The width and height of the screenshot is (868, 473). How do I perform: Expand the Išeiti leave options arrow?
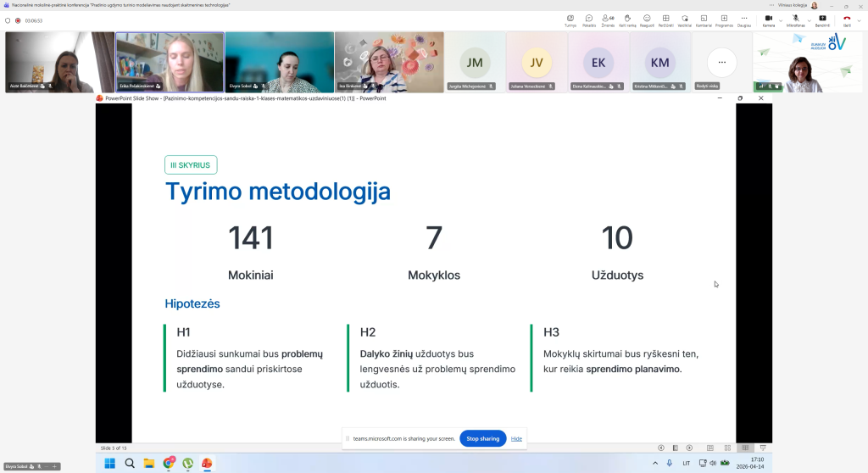[x=860, y=20]
